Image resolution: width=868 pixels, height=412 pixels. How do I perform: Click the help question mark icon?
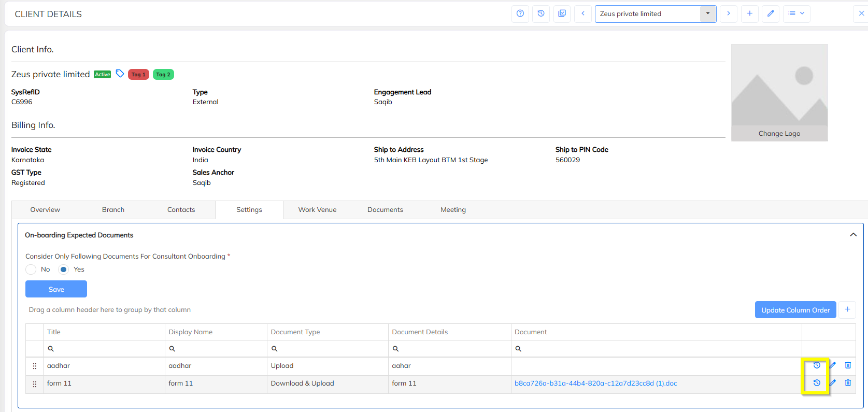coord(520,13)
